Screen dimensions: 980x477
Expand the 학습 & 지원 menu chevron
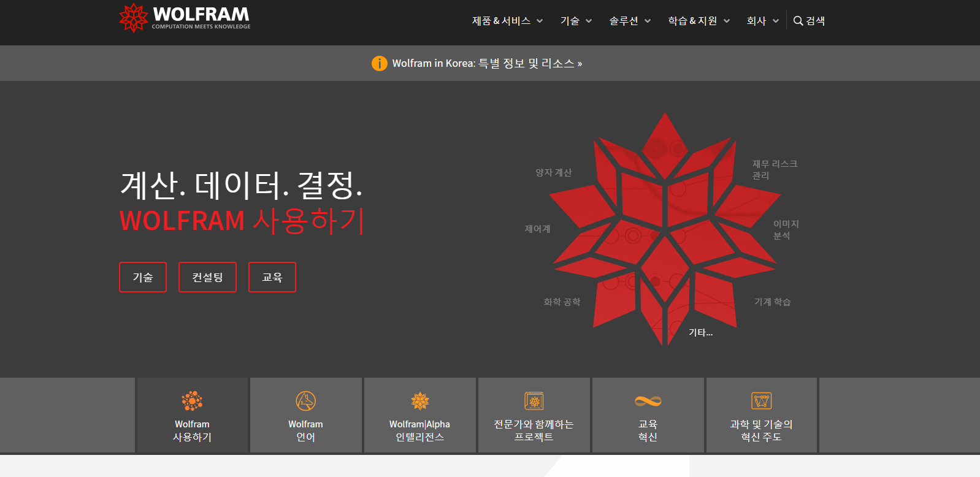point(727,21)
